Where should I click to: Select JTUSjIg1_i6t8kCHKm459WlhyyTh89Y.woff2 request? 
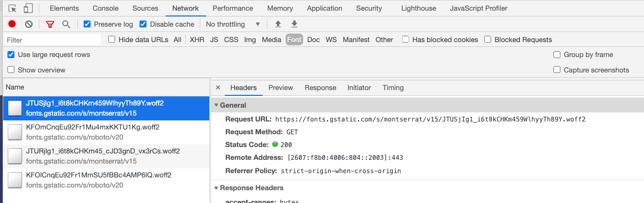pos(107,108)
